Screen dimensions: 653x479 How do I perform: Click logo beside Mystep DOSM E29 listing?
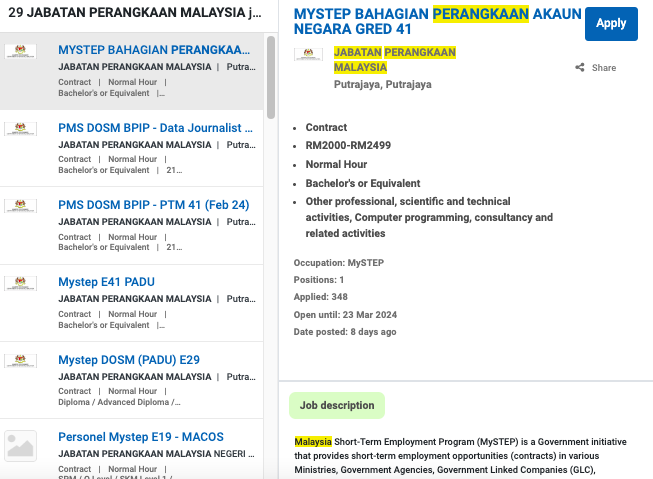(21, 361)
